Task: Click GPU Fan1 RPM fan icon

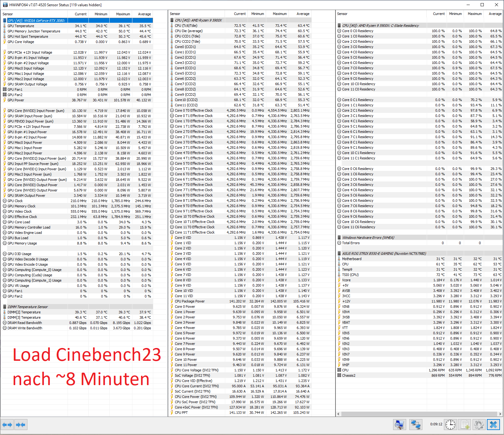Action: 5,89
